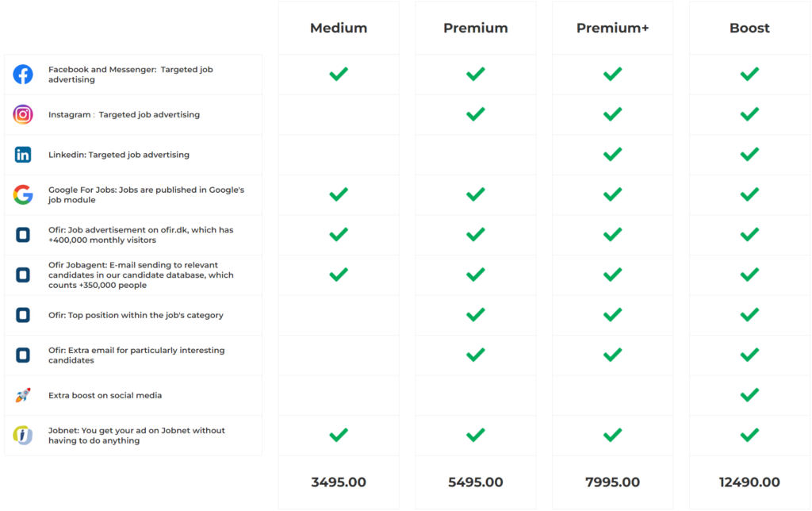Click Medium checkmark for Facebook and Messenger
This screenshot has width=812, height=511.
coord(339,75)
